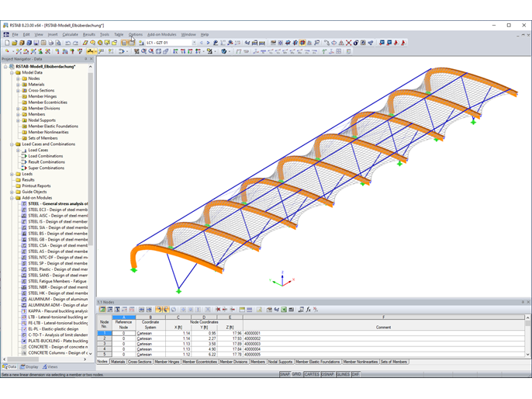Go to previous load case arrow

click(201, 43)
